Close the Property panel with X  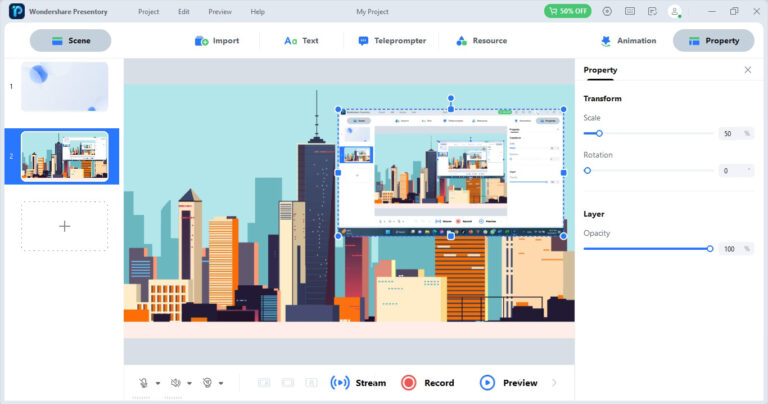[x=747, y=70]
